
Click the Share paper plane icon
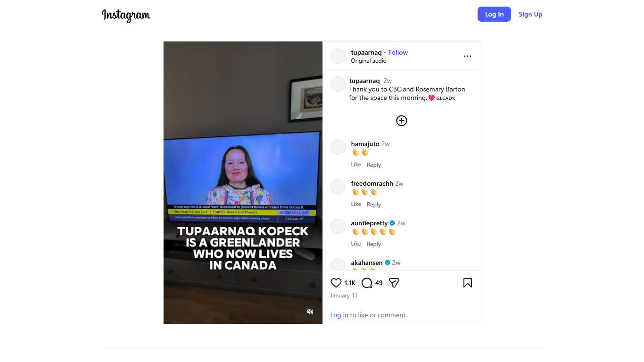pos(394,283)
